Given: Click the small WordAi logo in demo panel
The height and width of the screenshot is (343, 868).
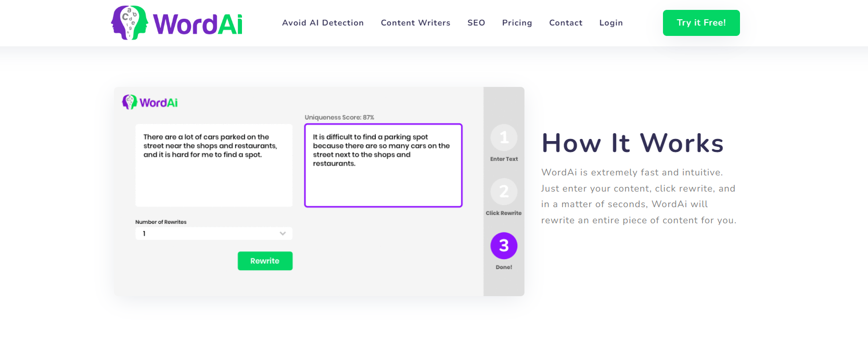Looking at the screenshot, I should click(x=150, y=102).
